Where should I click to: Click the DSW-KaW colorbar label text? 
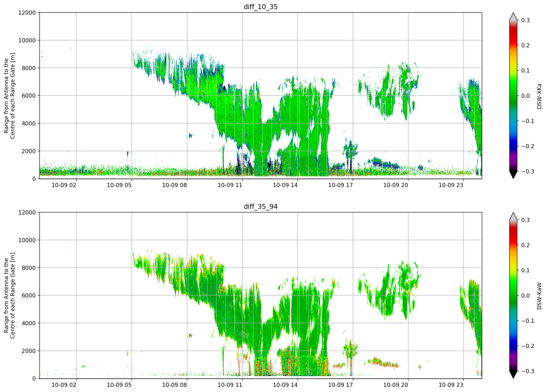pos(539,296)
